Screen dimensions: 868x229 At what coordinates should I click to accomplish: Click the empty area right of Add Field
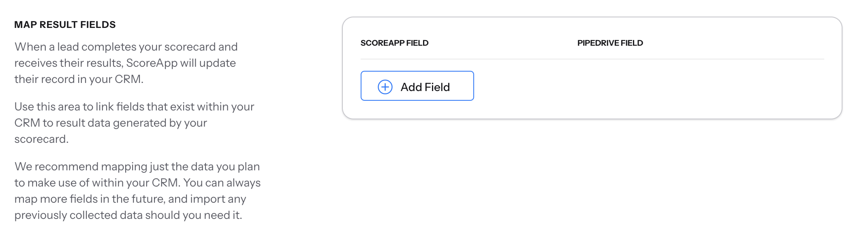pyautogui.click(x=648, y=86)
